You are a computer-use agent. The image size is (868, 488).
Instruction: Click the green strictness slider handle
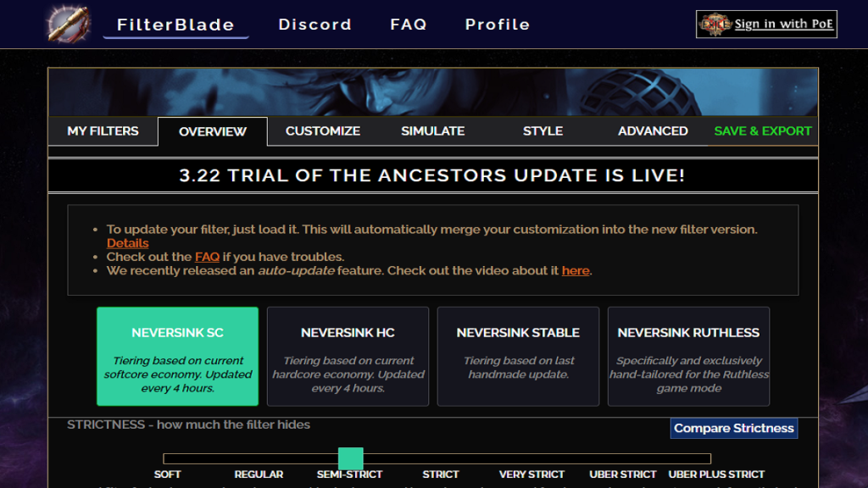coord(350,458)
